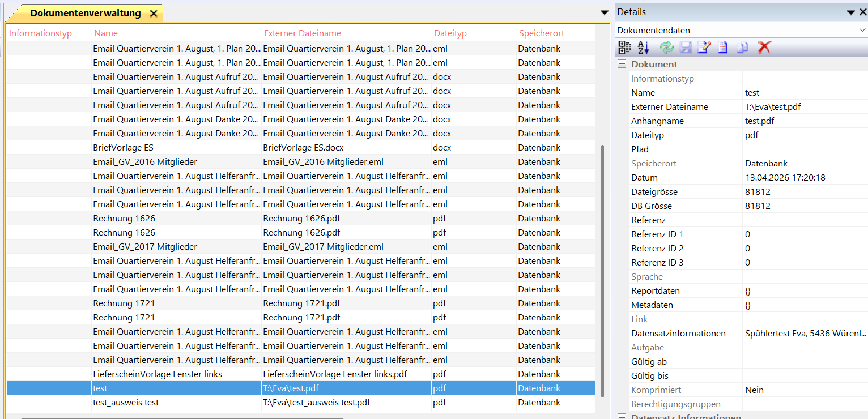868x419 pixels.
Task: Close the Details panel
Action: point(862,12)
